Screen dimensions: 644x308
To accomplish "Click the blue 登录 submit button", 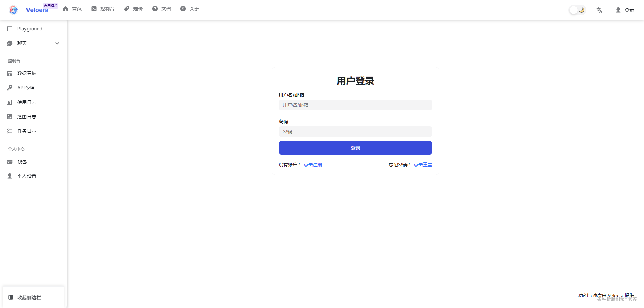I will (x=355, y=148).
